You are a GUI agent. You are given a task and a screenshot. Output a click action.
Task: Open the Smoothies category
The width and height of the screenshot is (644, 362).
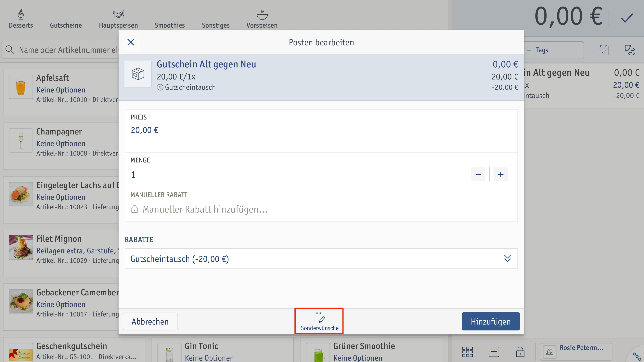click(170, 25)
